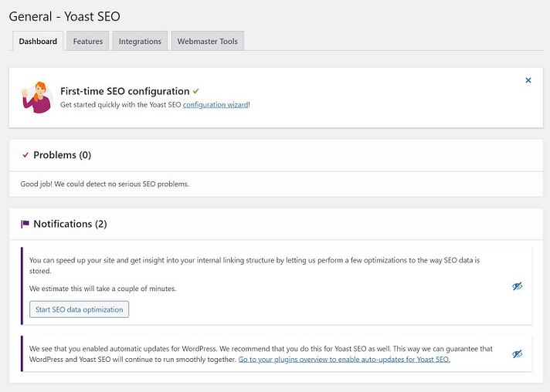The width and height of the screenshot is (550, 392).
Task: Click the 'We estimate this will take a couple of minutes.' text
Action: coord(103,289)
